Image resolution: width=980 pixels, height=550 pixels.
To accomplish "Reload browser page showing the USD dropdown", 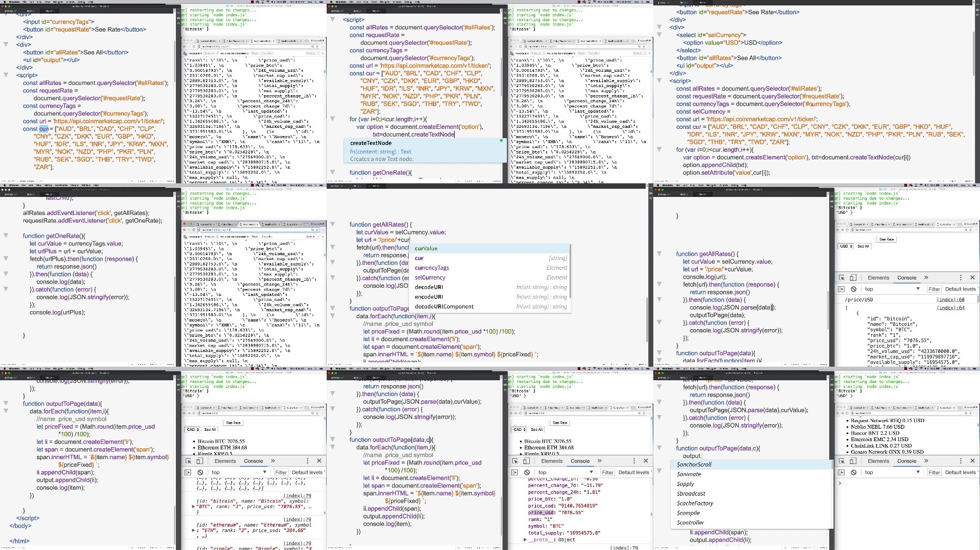I will click(x=847, y=230).
